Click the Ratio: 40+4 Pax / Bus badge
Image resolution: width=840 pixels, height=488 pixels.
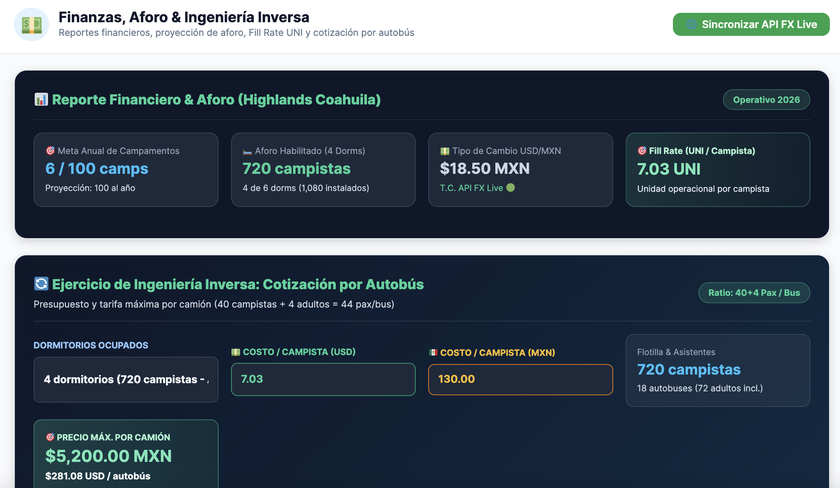pyautogui.click(x=754, y=292)
